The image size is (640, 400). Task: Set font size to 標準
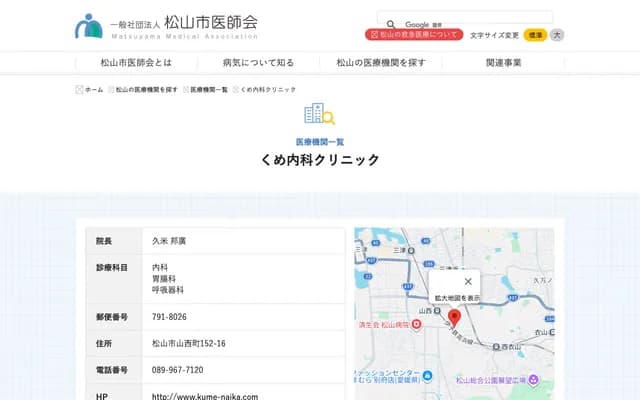[x=535, y=35]
